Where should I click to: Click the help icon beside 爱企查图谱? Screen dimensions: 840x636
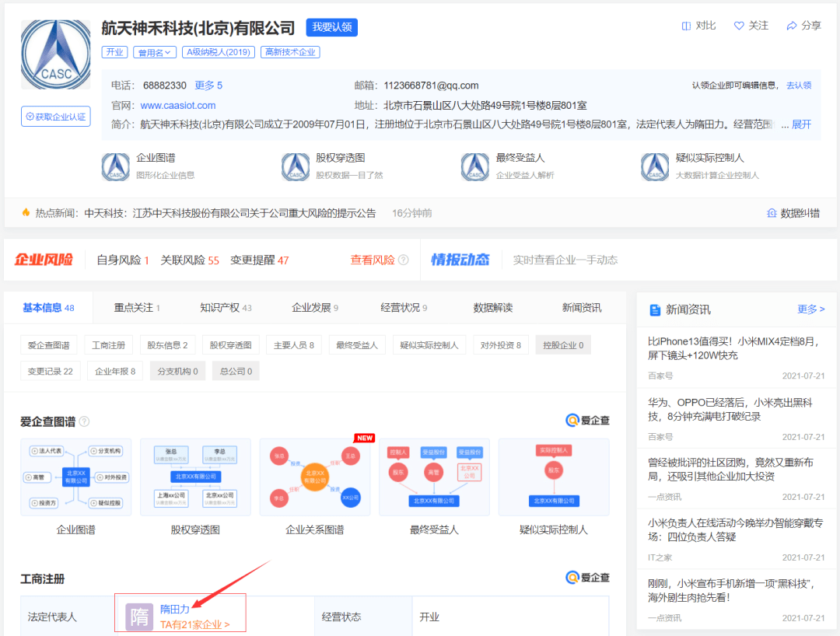click(84, 422)
